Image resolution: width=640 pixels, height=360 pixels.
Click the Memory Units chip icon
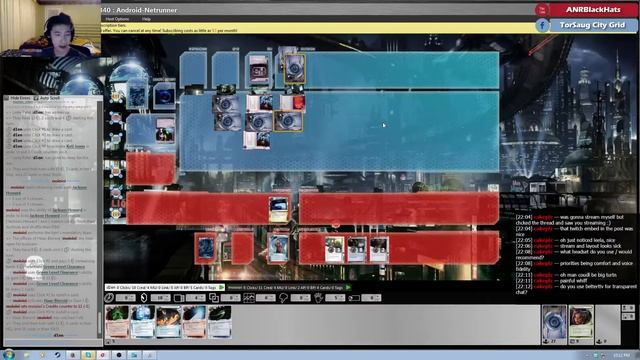178,298
